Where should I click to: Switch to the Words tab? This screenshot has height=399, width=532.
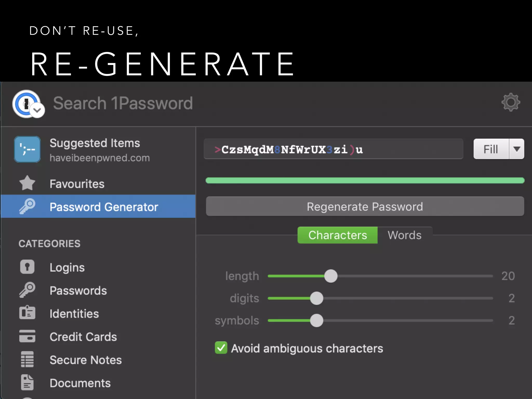point(404,235)
